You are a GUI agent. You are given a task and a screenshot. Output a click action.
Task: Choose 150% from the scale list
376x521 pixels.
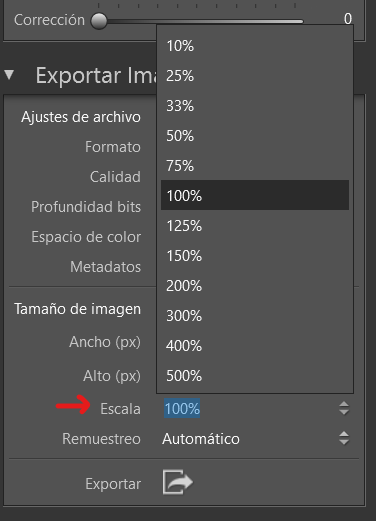coord(255,256)
